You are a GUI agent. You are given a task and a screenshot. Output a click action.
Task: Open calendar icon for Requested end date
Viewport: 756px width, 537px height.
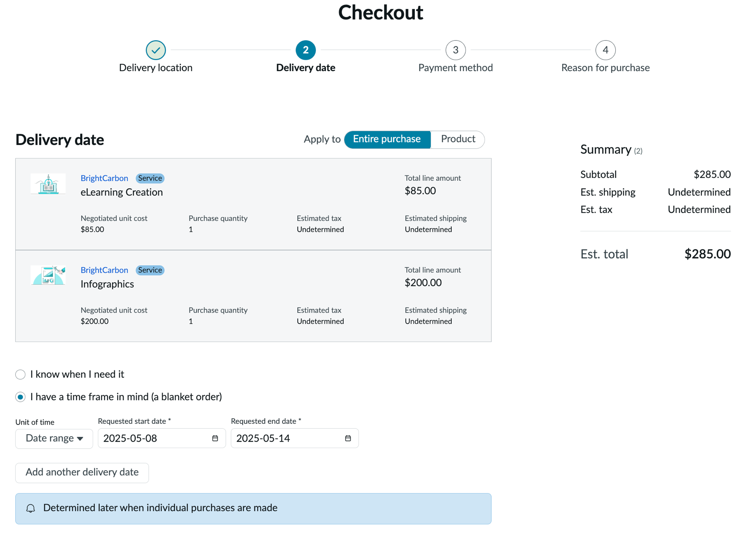(348, 439)
